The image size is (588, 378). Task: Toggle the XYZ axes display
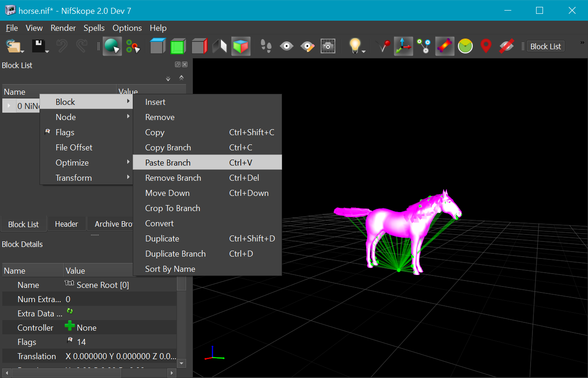pyautogui.click(x=403, y=46)
